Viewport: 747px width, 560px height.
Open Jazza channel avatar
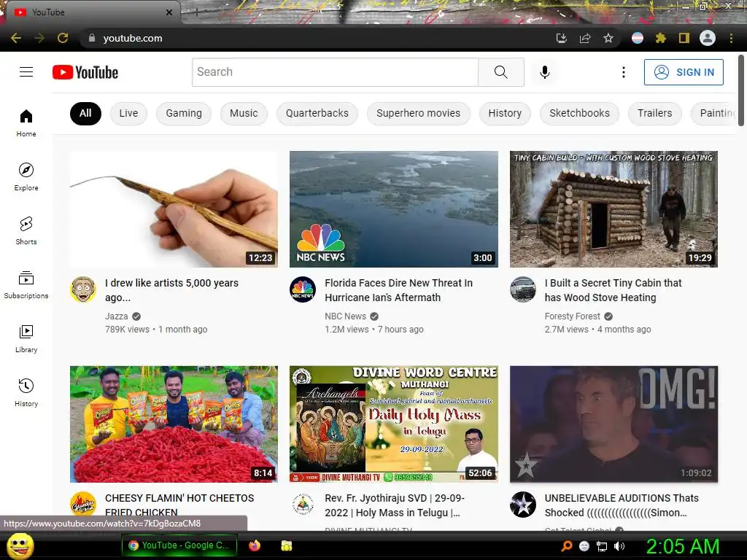point(83,289)
